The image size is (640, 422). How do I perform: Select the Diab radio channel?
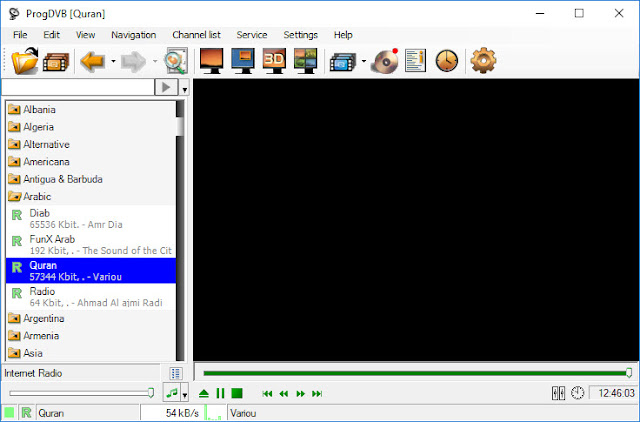pyautogui.click(x=91, y=219)
